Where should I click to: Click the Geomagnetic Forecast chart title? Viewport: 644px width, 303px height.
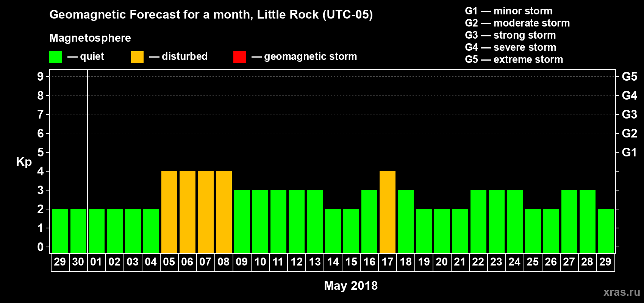pos(211,15)
